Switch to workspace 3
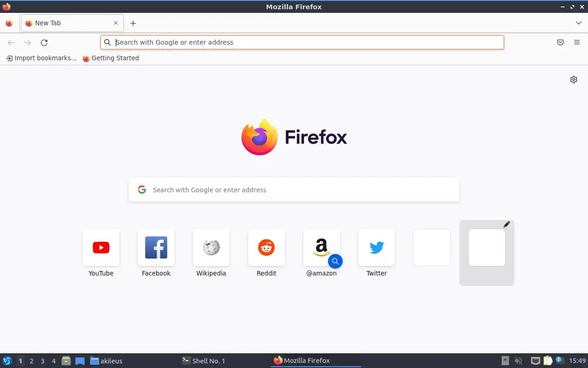This screenshot has height=368, width=588. [42, 361]
